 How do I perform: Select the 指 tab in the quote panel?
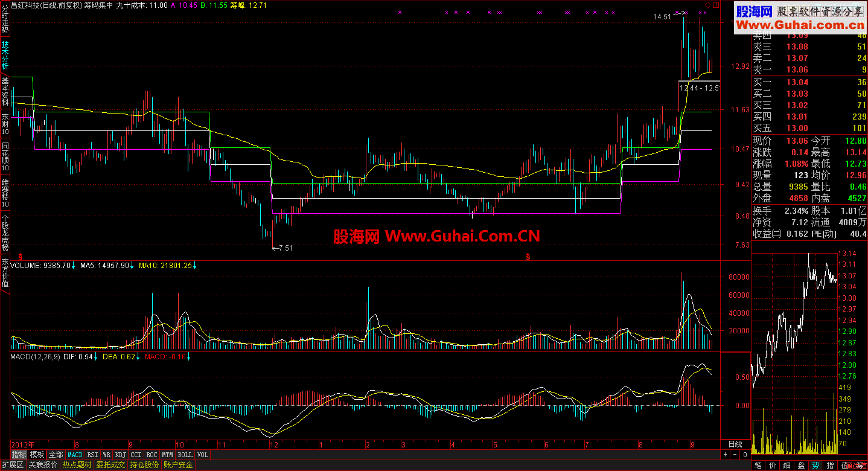[x=830, y=465]
